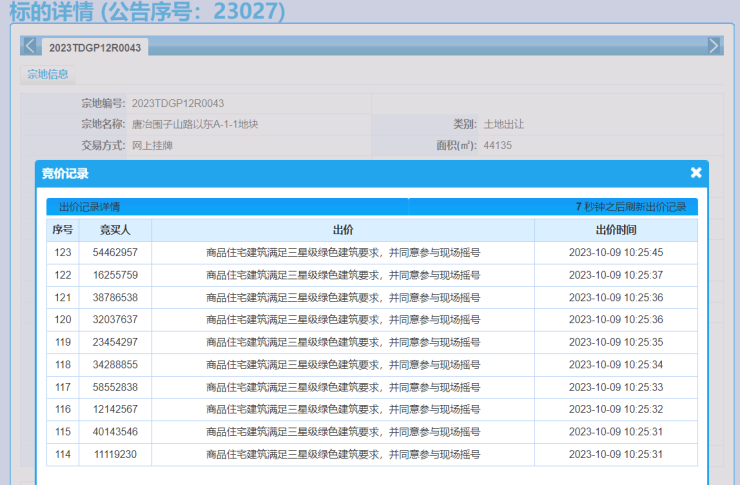Image resolution: width=740 pixels, height=485 pixels.
Task: Click the bid text in row 116
Action: [x=342, y=409]
